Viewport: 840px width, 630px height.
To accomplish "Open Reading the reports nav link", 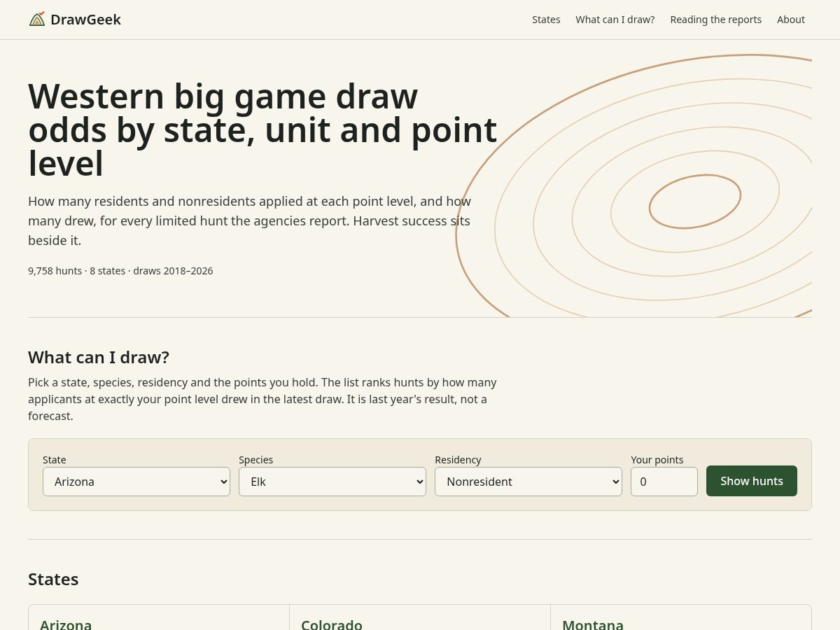I will 715,20.
